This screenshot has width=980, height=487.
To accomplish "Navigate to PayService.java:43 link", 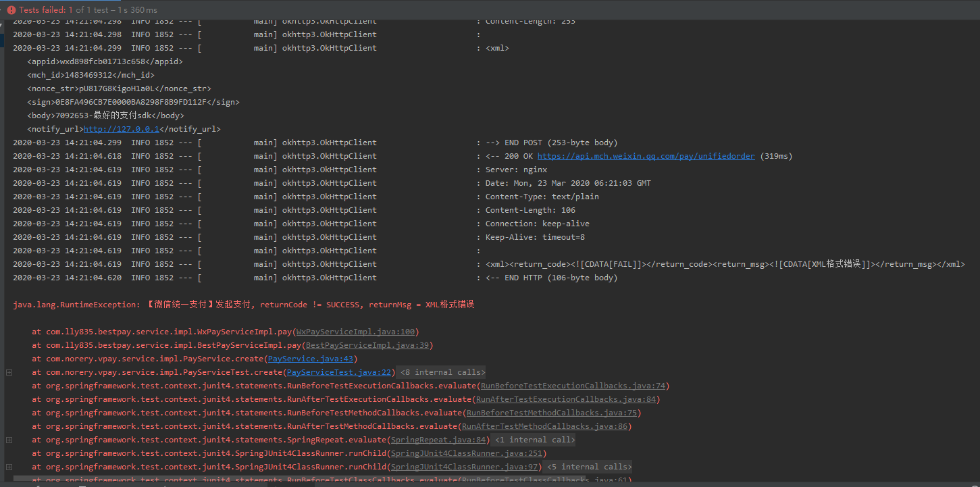I will [x=311, y=359].
